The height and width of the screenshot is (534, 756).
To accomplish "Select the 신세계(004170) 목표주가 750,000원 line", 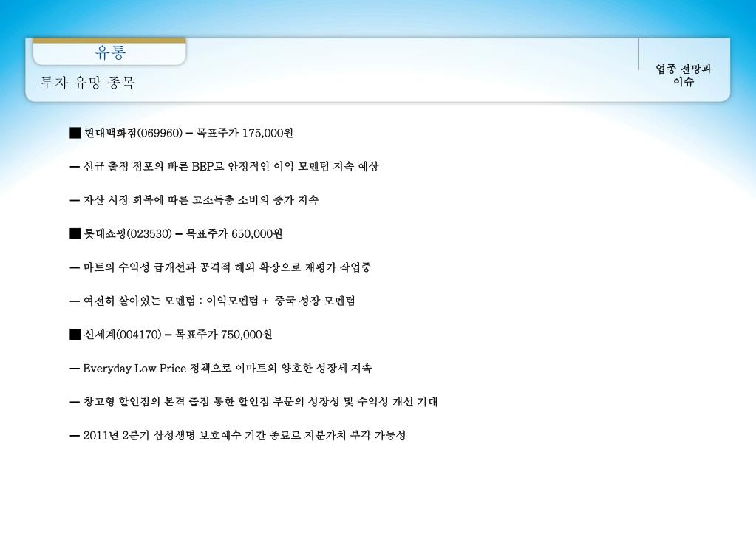I will [x=171, y=335].
